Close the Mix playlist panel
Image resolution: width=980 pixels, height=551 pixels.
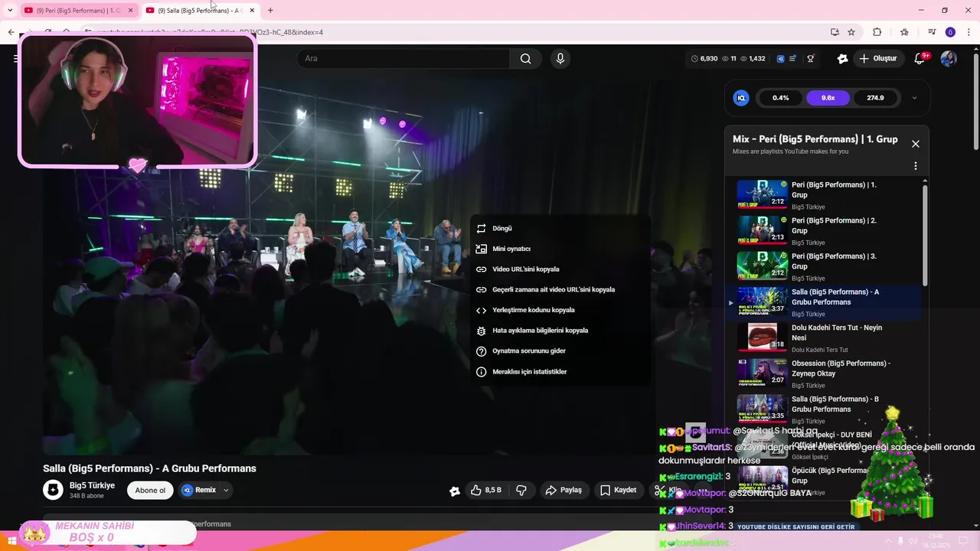click(x=915, y=144)
